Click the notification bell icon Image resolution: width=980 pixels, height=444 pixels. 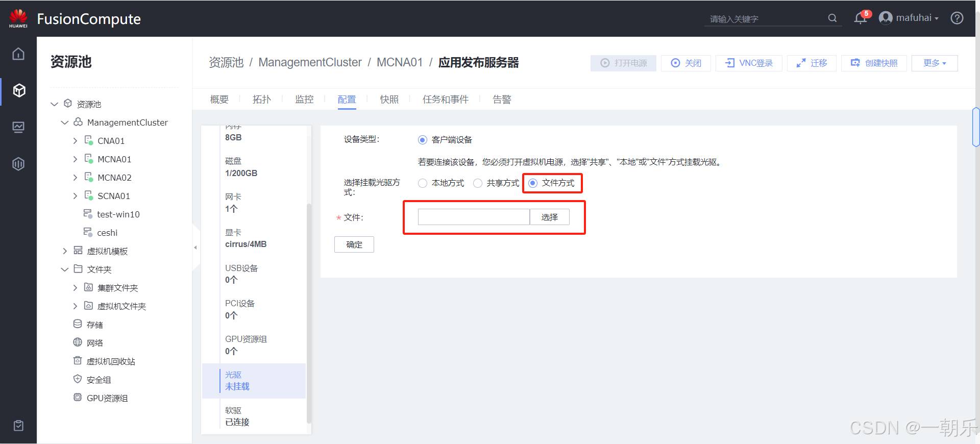click(x=861, y=18)
